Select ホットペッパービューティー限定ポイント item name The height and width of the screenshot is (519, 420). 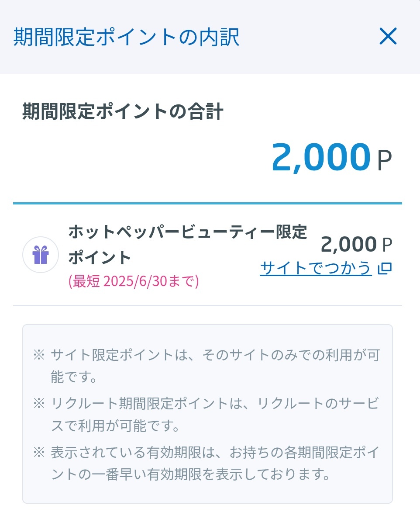click(187, 245)
